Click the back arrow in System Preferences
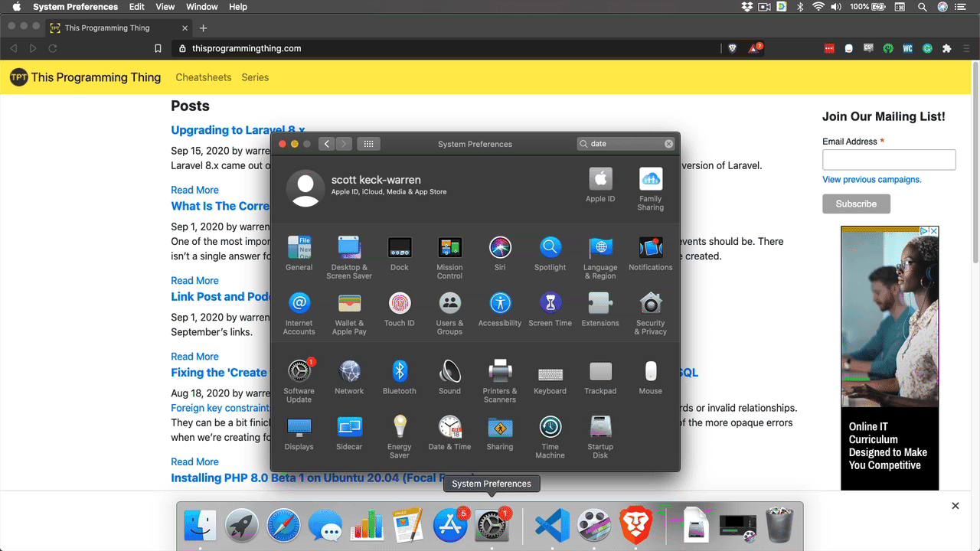980x551 pixels. [x=326, y=143]
